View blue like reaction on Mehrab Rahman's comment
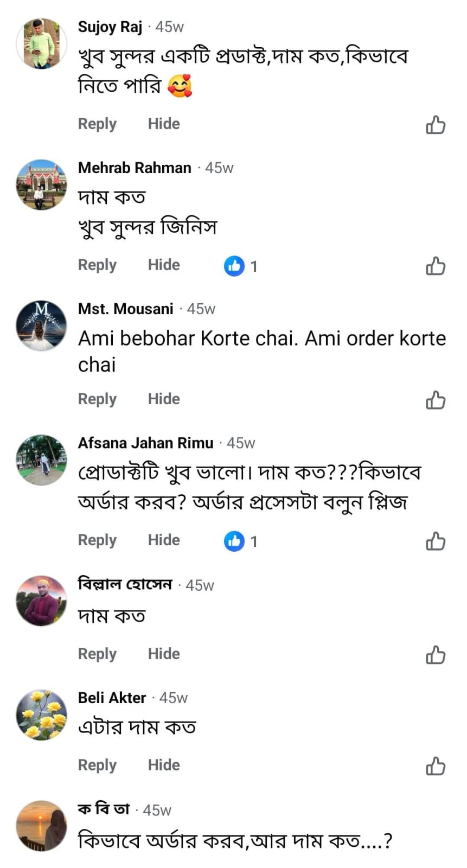Image resolution: width=467 pixels, height=868 pixels. pos(234,266)
